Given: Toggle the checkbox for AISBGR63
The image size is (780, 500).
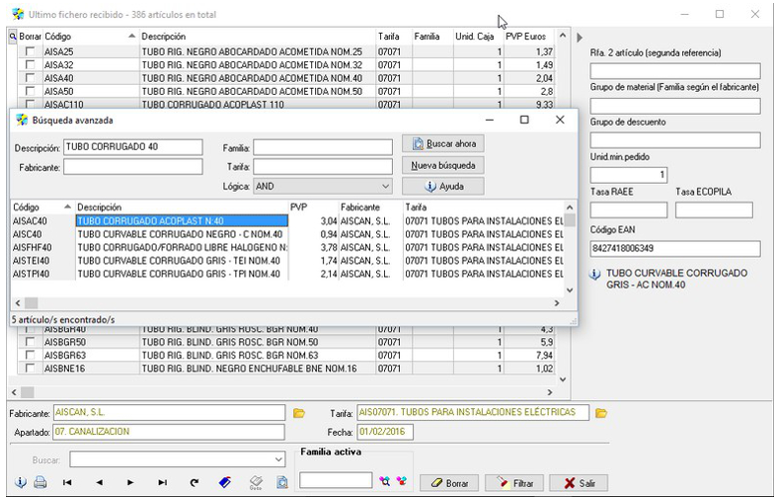Looking at the screenshot, I should click(x=30, y=354).
